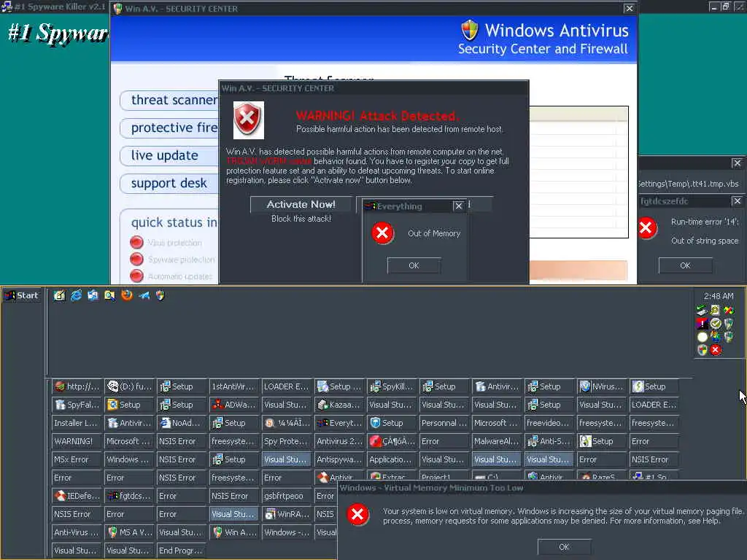Viewport: 747px width, 560px height.
Task: Click the Activate Now! button
Action: pos(301,204)
